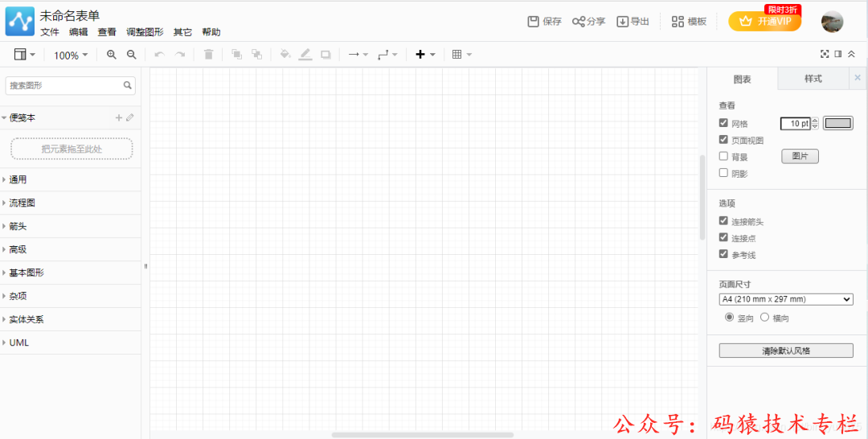Screen dimensions: 868x439
Task: Open the page size A4 dropdown
Action: pyautogui.click(x=786, y=299)
